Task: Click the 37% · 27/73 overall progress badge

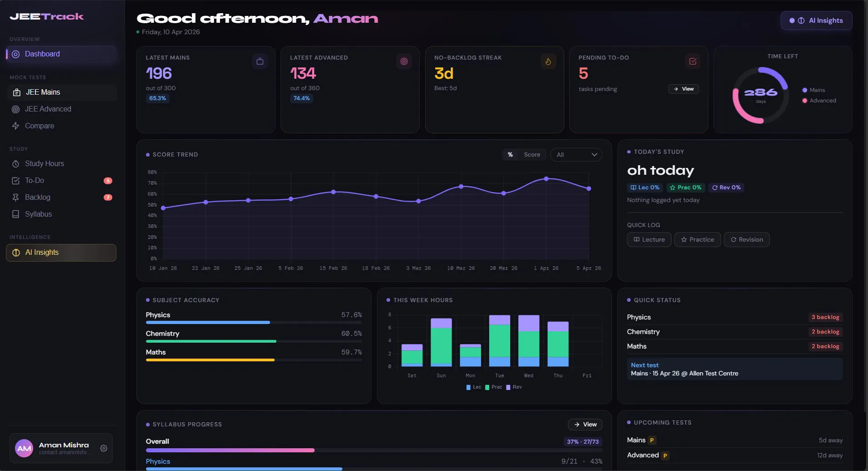Action: pyautogui.click(x=582, y=442)
